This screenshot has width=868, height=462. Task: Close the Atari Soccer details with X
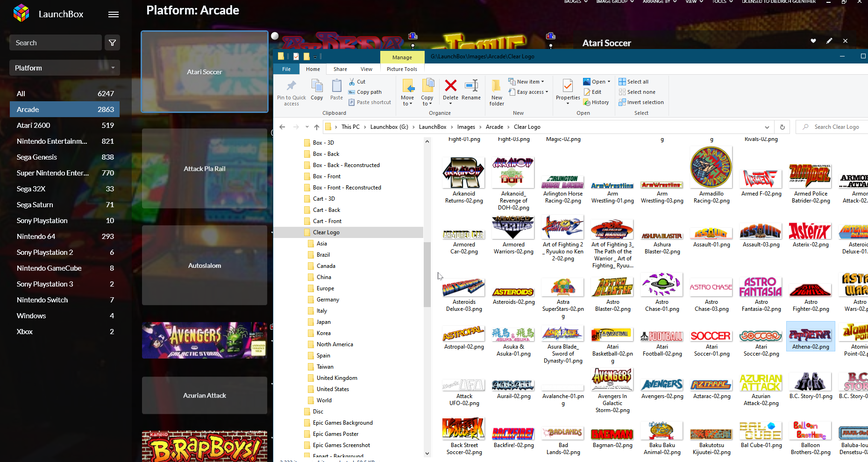click(845, 41)
